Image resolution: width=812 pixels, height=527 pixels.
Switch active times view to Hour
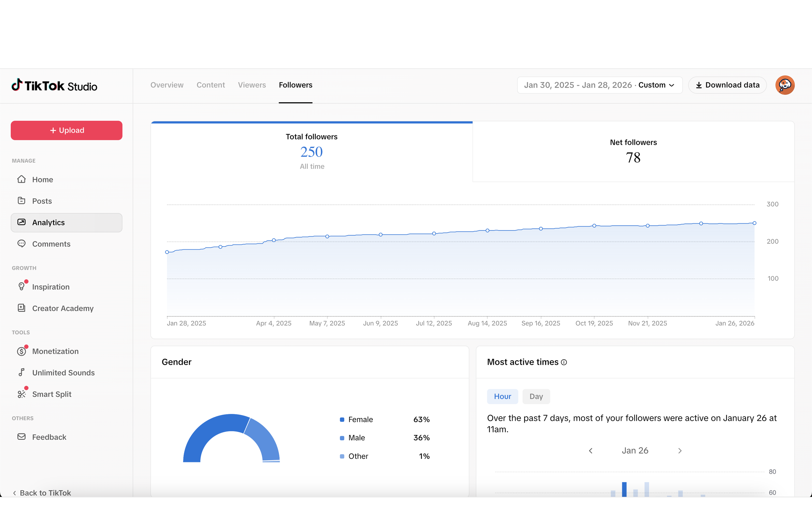[x=502, y=397]
